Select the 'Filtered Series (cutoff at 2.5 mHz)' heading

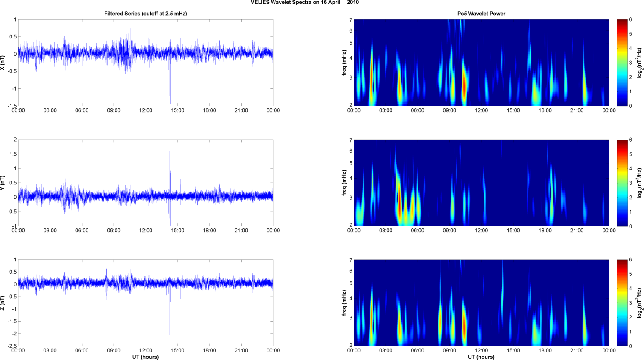(x=146, y=14)
